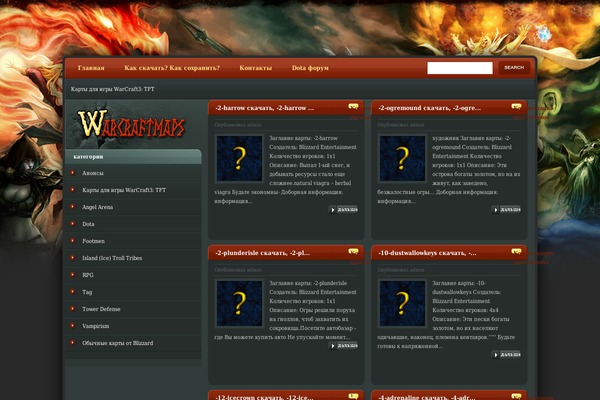Open the -10-dustwallowkeys скачать post title
600x400 pixels.
427,253
